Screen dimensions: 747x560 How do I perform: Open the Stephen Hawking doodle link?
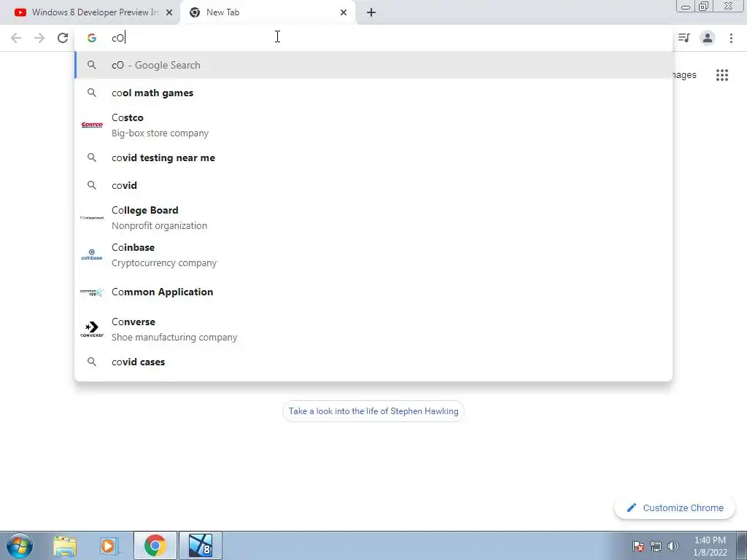[373, 411]
